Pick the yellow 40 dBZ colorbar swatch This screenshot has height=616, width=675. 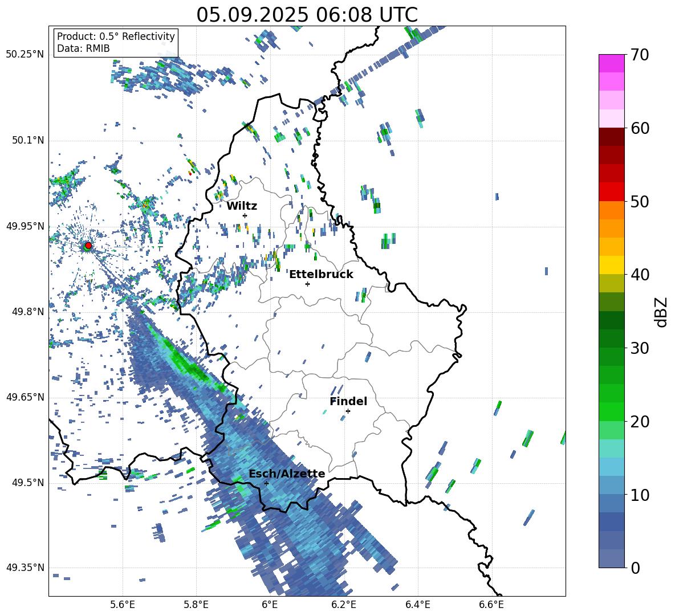[611, 265]
